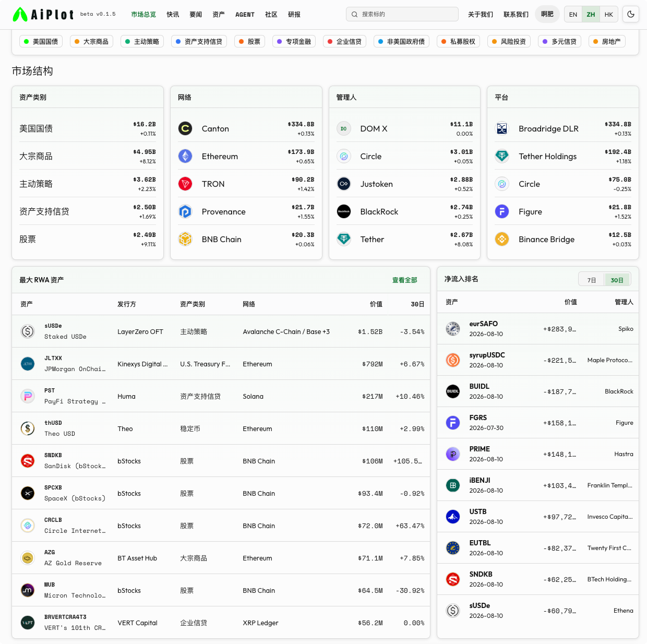647x644 pixels.
Task: Open the 研报 nav tab
Action: click(x=294, y=15)
